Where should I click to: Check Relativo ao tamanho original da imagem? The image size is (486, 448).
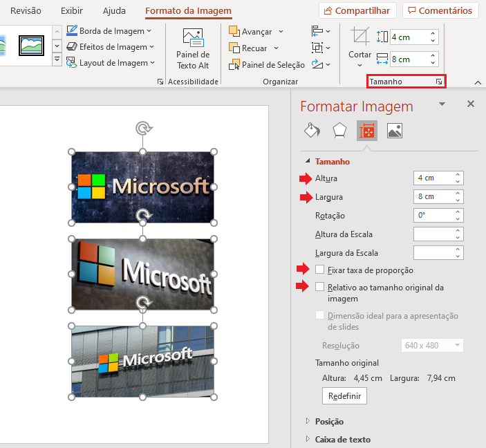319,287
